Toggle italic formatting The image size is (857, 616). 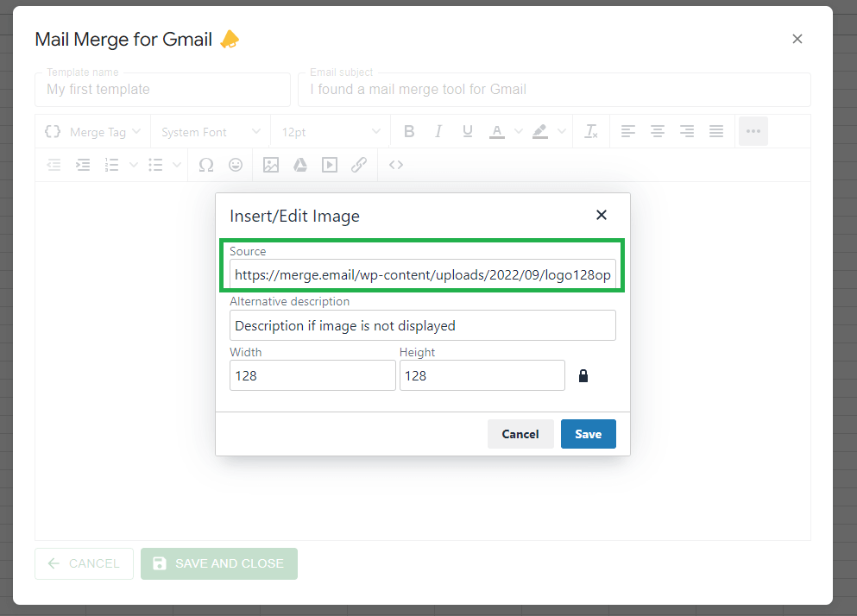click(x=438, y=131)
